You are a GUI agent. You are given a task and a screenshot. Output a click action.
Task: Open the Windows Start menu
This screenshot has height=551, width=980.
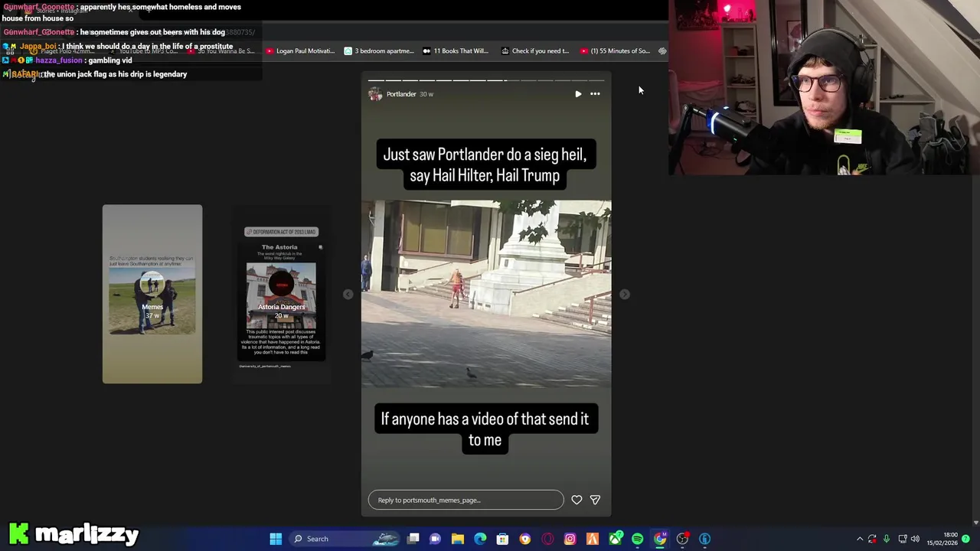pos(276,539)
